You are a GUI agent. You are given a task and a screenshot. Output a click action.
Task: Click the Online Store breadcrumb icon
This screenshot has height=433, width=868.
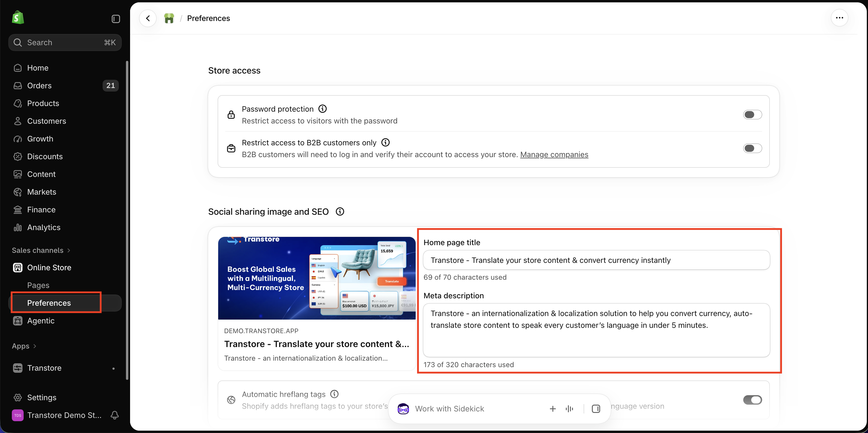click(169, 18)
